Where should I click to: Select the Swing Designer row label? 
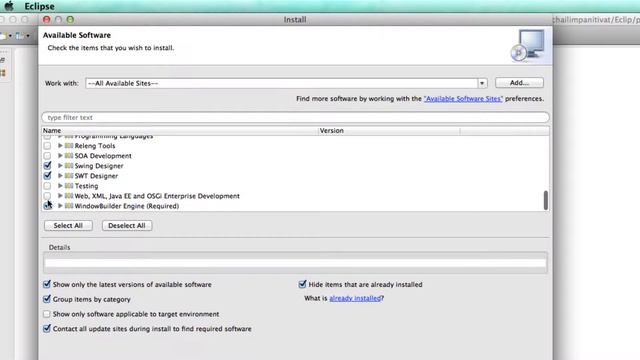99,166
